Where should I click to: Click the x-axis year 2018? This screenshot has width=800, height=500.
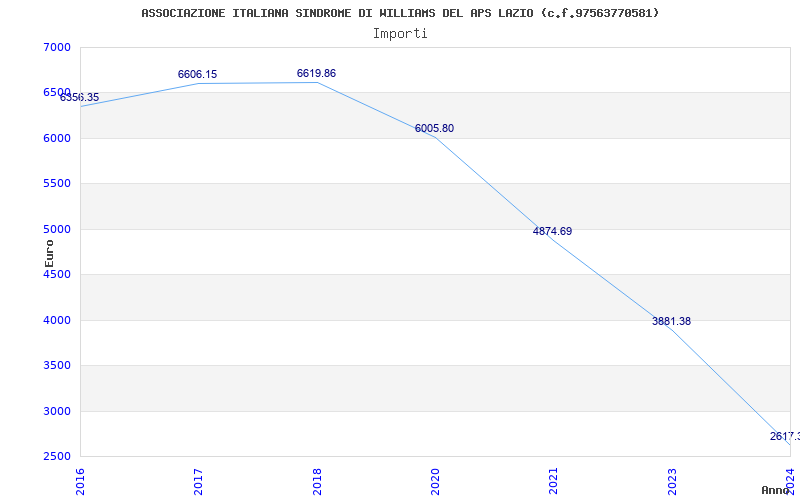pyautogui.click(x=317, y=482)
